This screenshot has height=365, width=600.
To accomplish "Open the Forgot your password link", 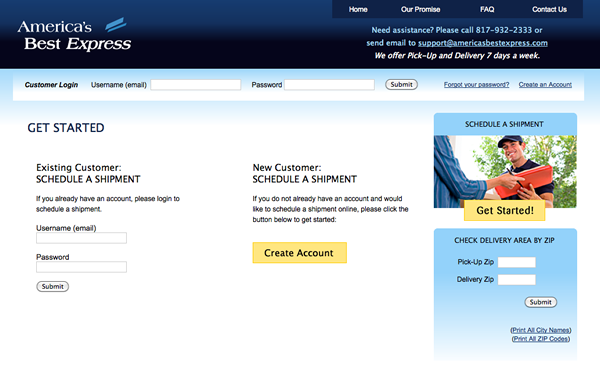I will [x=476, y=85].
